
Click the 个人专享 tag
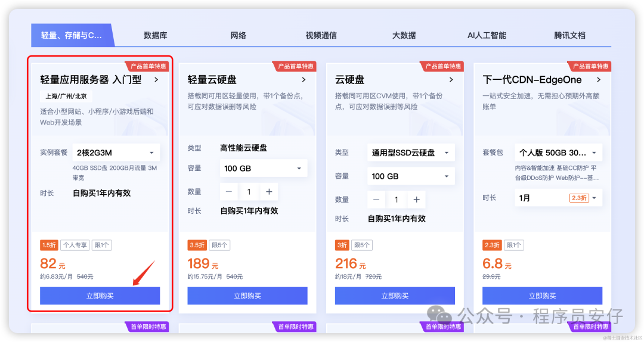pyautogui.click(x=75, y=245)
